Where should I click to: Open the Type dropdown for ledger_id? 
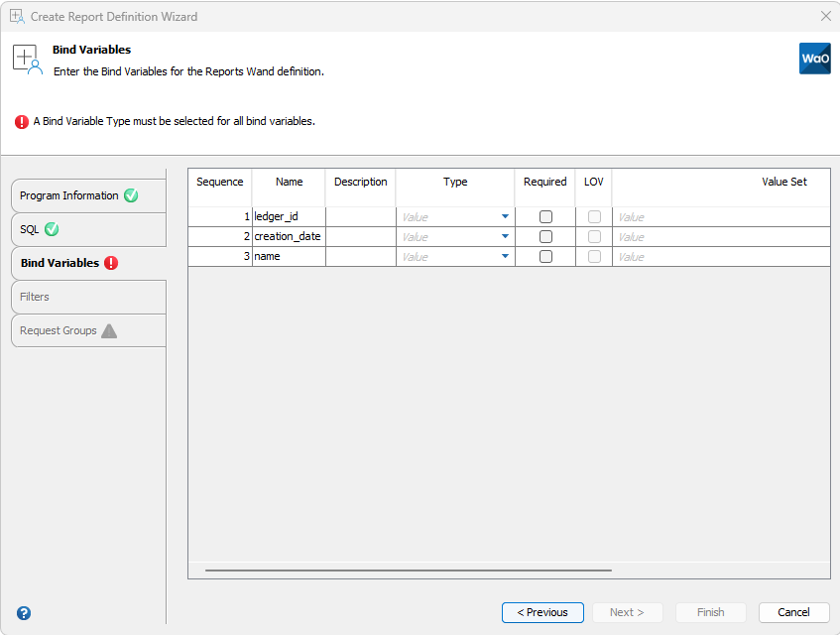point(505,216)
